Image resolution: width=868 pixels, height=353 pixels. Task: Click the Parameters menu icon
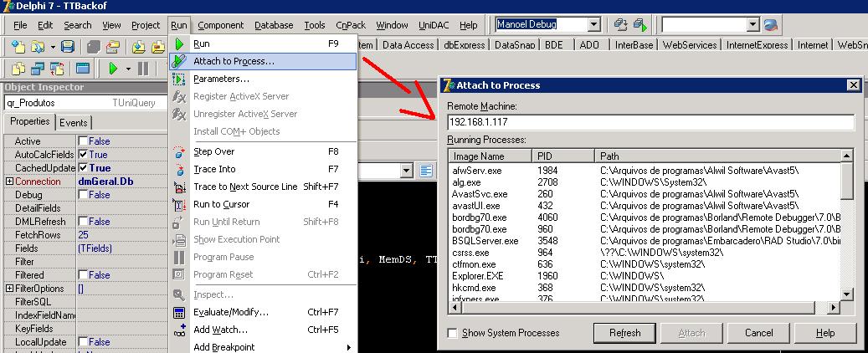point(179,79)
